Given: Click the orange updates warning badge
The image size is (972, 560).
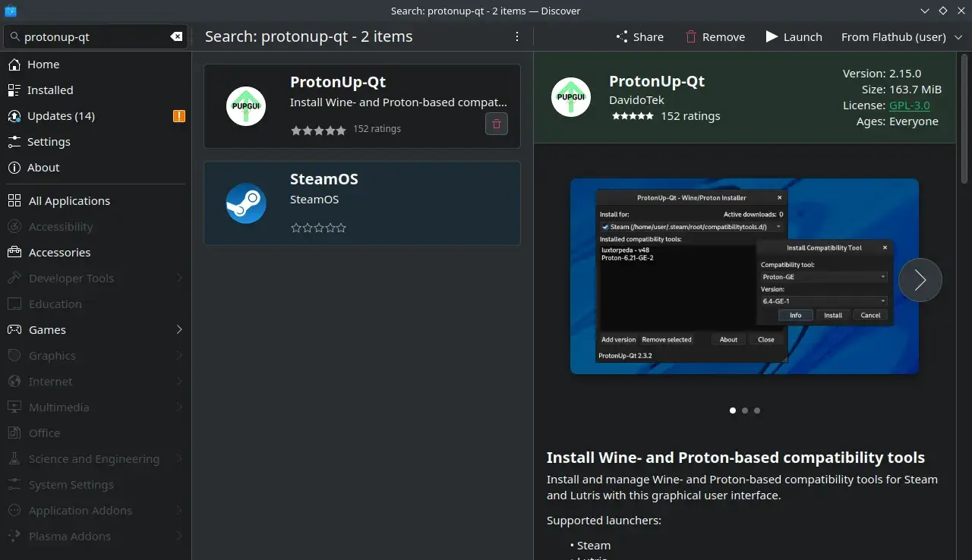Looking at the screenshot, I should pos(178,116).
